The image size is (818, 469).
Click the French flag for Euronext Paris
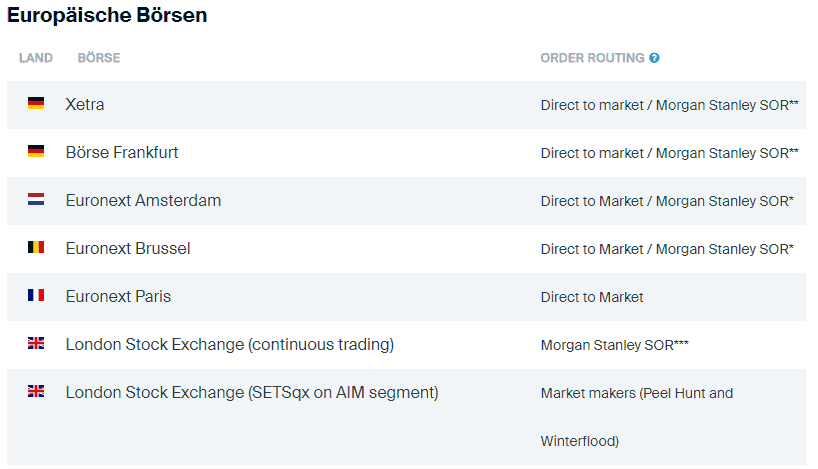(36, 295)
